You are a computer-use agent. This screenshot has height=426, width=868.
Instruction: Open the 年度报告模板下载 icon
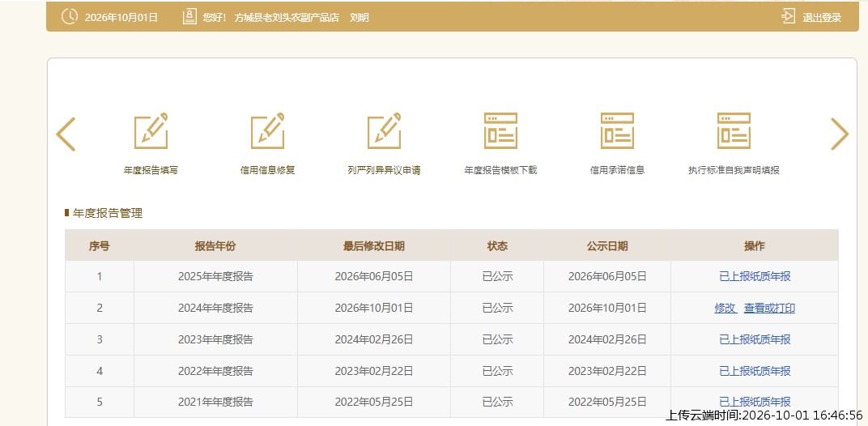click(500, 130)
